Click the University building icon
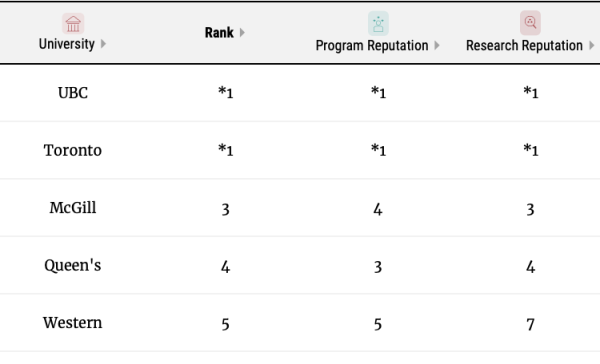This screenshot has width=600, height=364. (x=73, y=24)
